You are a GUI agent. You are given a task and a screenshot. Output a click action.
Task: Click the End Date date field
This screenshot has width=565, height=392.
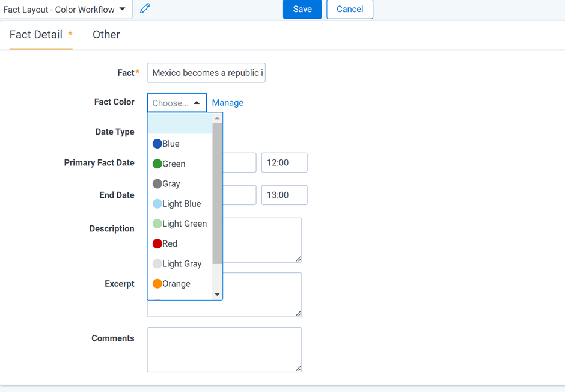(x=239, y=195)
